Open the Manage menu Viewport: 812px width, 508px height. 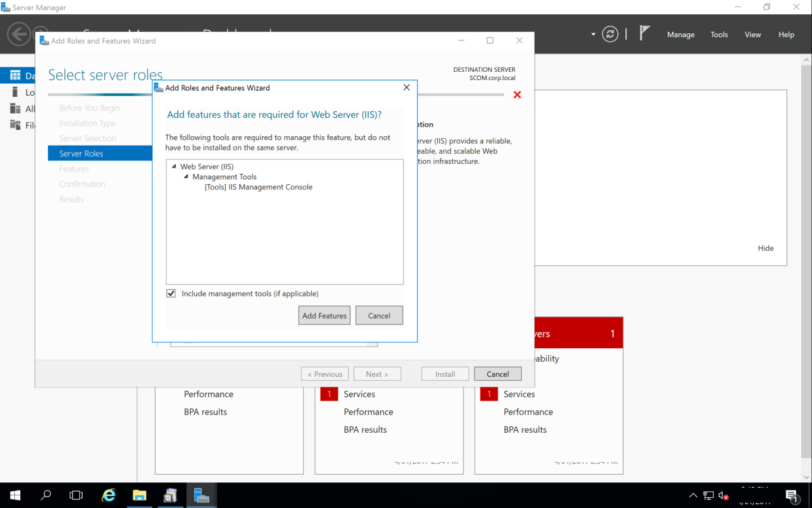pyautogui.click(x=681, y=34)
